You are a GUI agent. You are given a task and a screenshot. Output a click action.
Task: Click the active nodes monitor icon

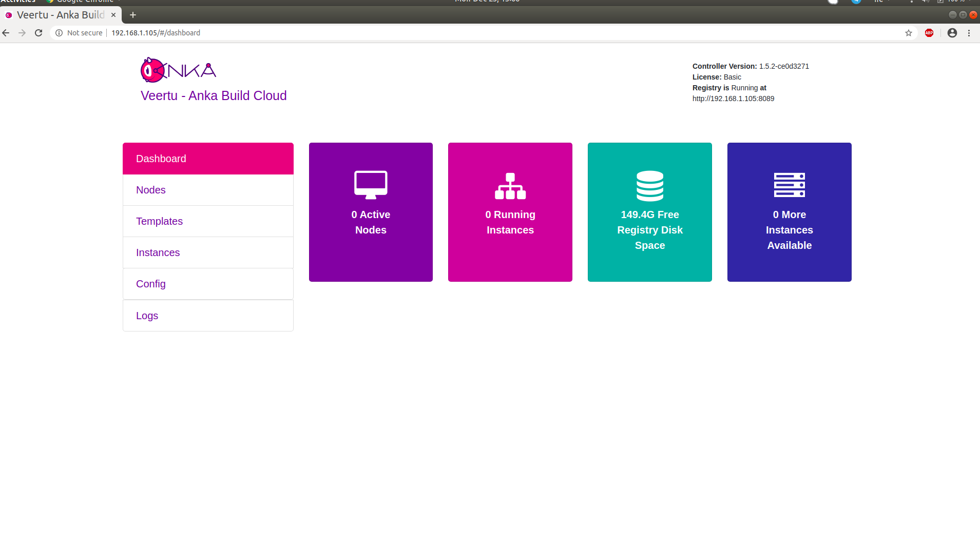[370, 184]
